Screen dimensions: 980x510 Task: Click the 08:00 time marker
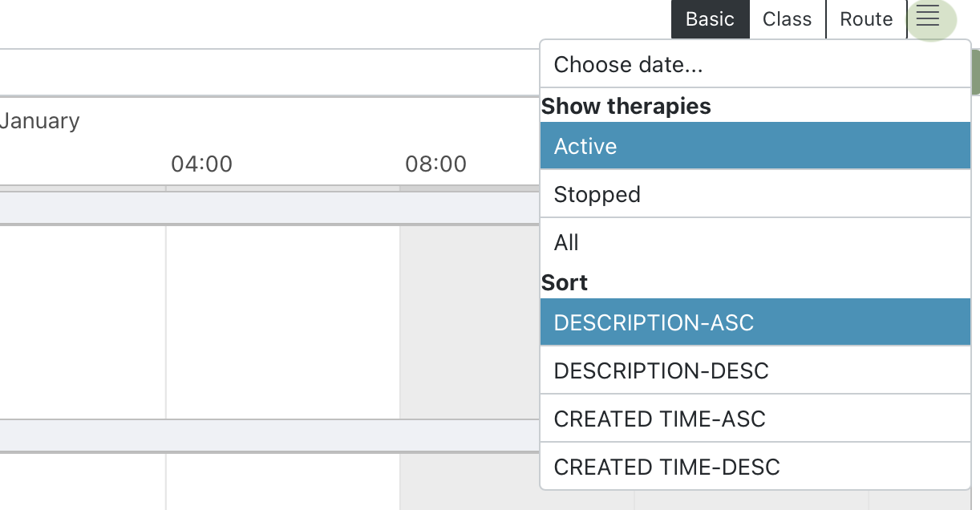click(436, 164)
